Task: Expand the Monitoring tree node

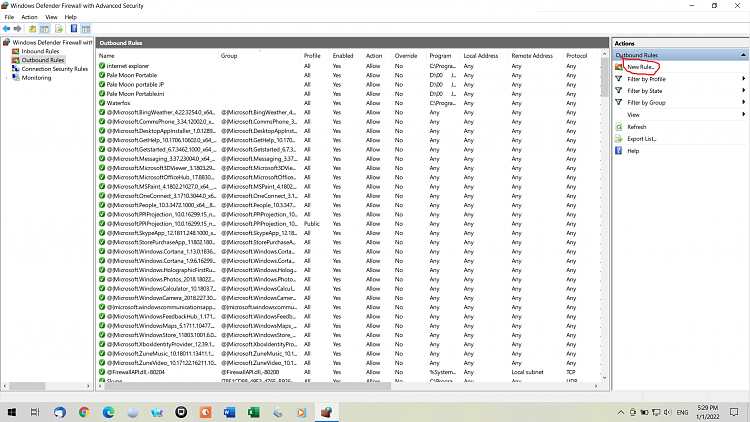Action: click(6, 78)
